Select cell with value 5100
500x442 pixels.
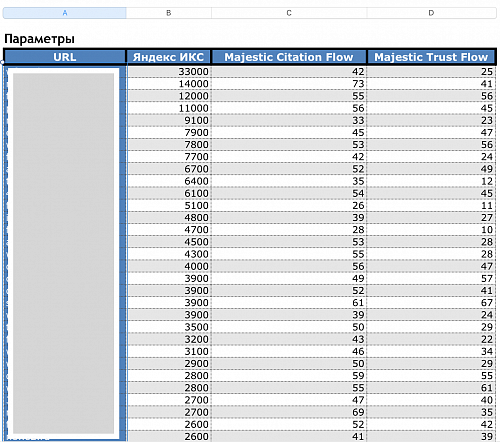pyautogui.click(x=169, y=205)
